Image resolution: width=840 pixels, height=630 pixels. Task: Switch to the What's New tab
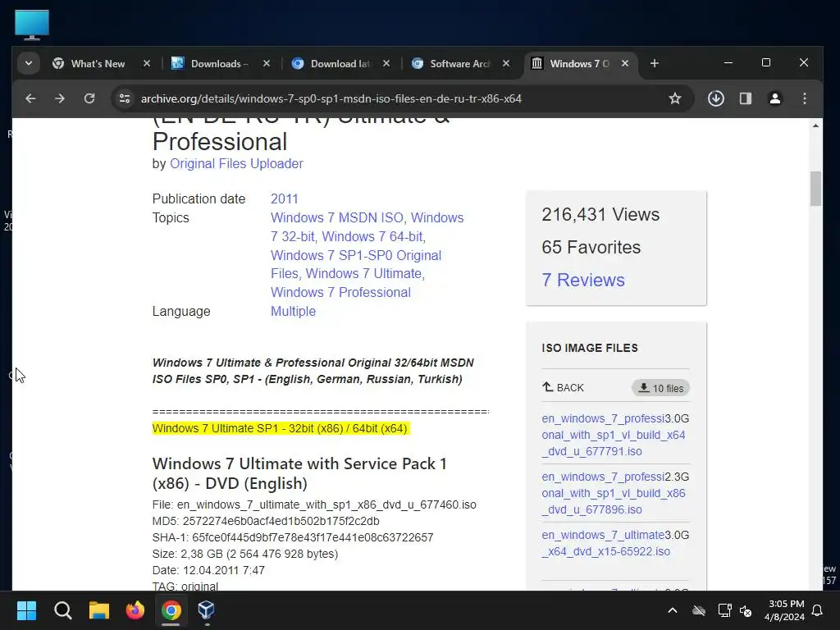[x=98, y=64]
